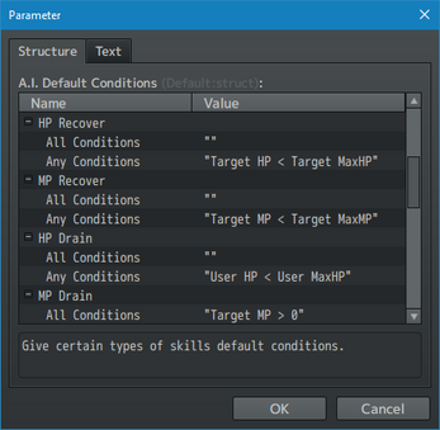Click the vertical scrollbar thumb

(414, 182)
